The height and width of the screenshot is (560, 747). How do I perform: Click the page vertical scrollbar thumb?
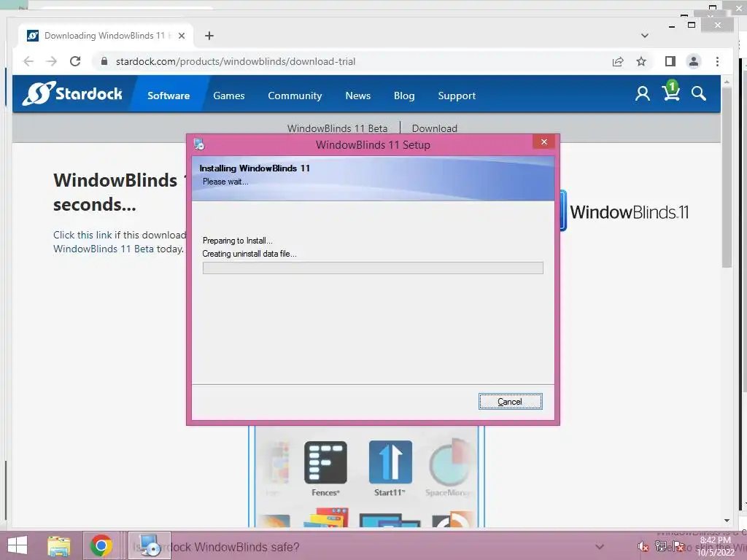727,177
